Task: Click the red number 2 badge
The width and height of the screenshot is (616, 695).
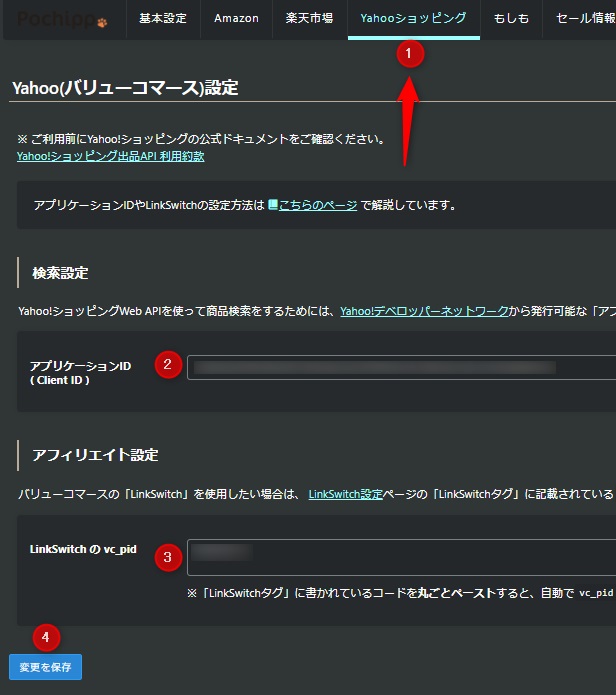Action: [168, 365]
